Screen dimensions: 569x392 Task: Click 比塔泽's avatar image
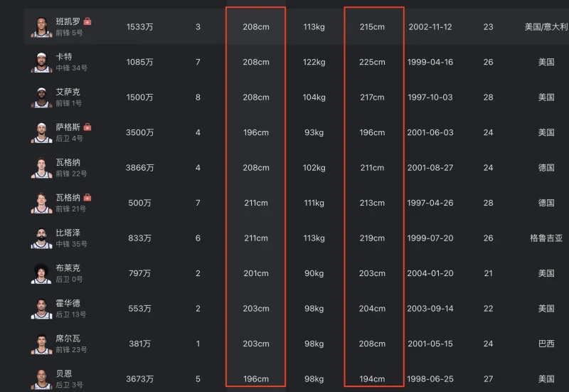click(42, 238)
